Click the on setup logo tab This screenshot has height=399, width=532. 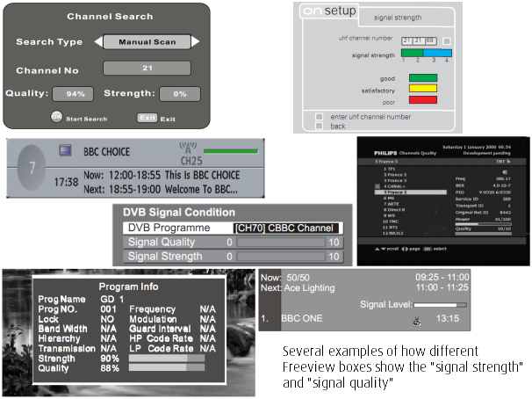[x=329, y=11]
